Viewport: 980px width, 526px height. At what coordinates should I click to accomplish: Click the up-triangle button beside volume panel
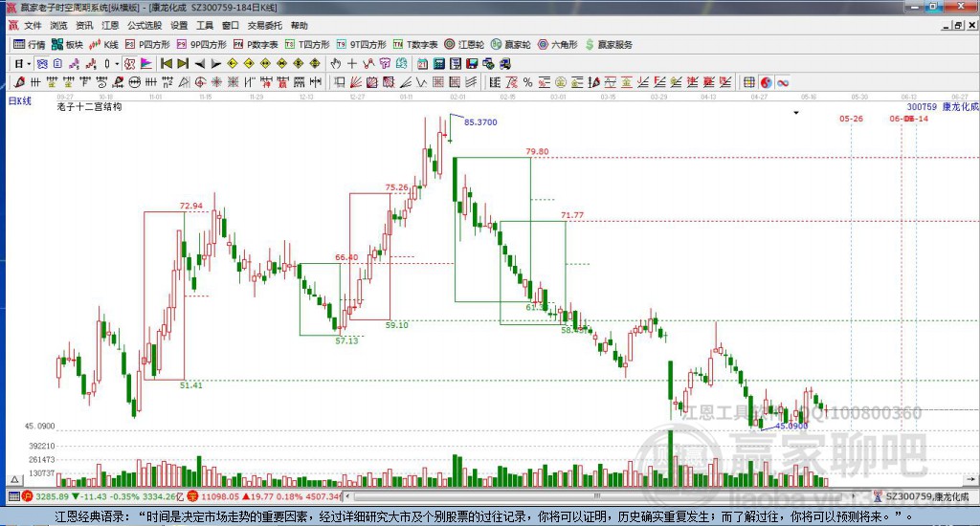(x=15, y=480)
